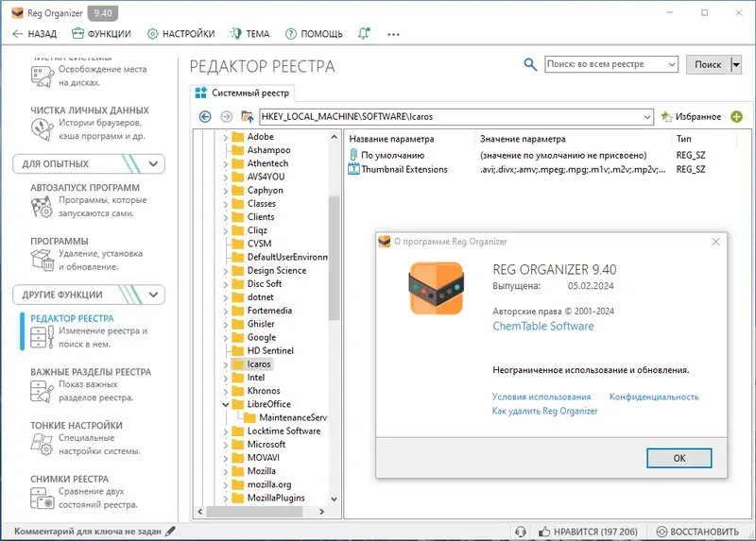Click the По умолчанию value icon
756x541 pixels.
pos(353,155)
